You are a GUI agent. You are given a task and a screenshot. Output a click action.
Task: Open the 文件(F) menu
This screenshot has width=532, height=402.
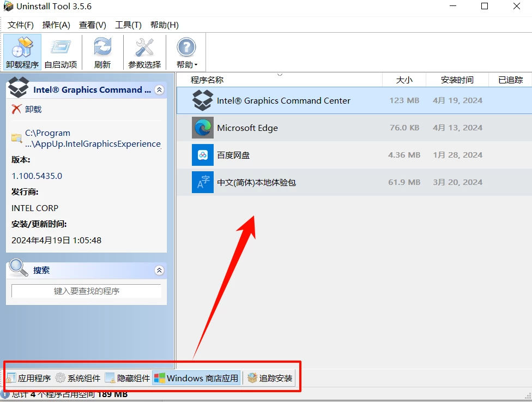click(x=21, y=25)
